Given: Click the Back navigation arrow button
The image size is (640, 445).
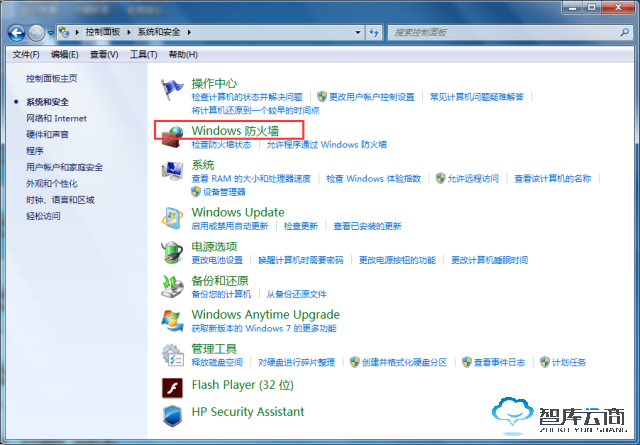Looking at the screenshot, I should (x=17, y=33).
